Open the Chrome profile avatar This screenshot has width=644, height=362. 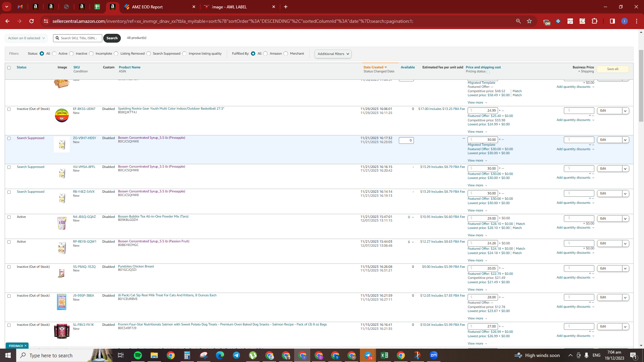[x=624, y=21]
